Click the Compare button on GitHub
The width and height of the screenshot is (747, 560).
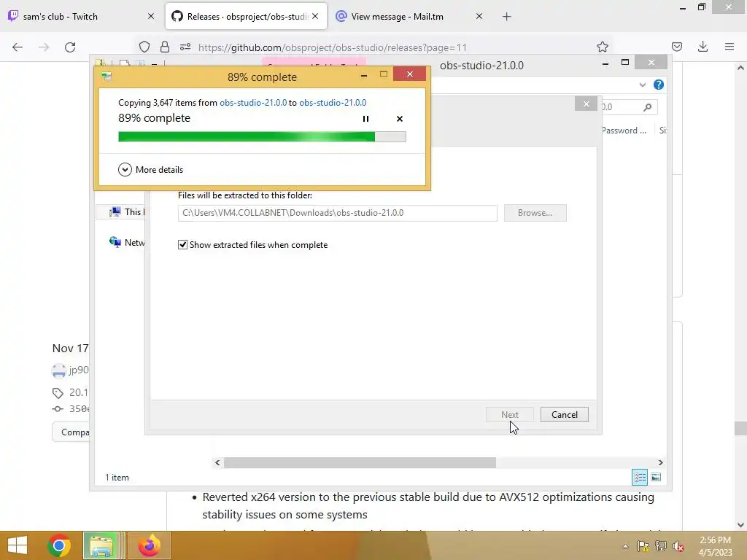click(71, 432)
